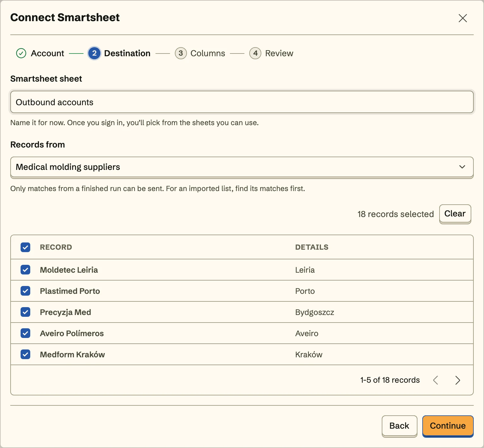Click the 1-5 of 18 records text

390,380
